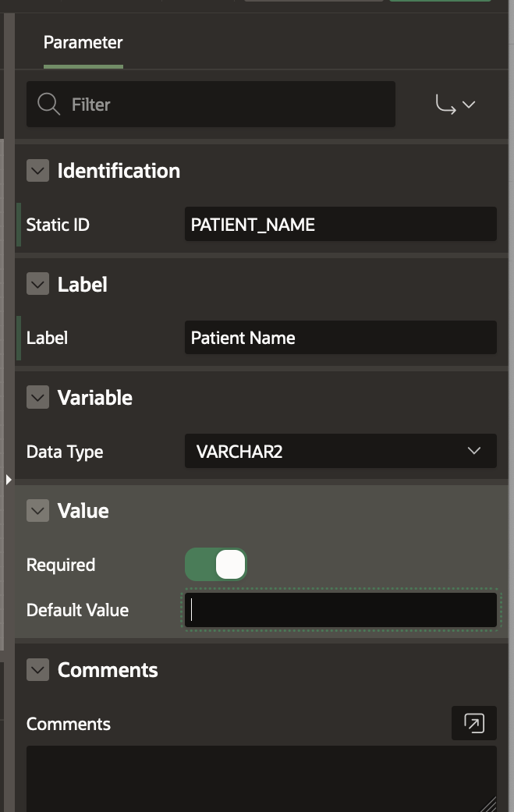The width and height of the screenshot is (514, 812).
Task: Click the search magnifier icon in Filter
Action: [x=48, y=105]
